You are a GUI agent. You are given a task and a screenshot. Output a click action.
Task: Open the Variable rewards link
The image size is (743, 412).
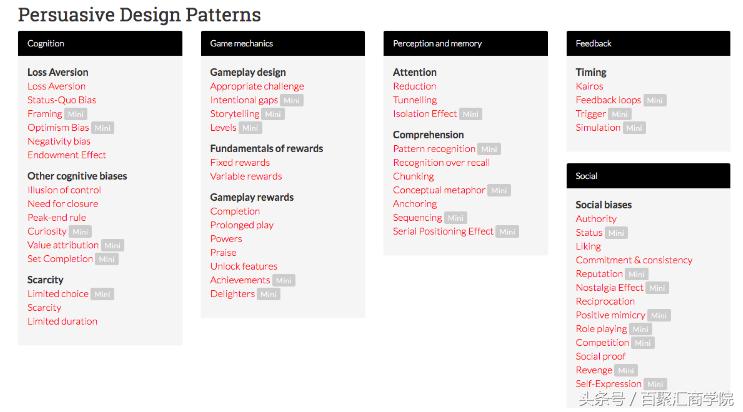[x=246, y=177]
